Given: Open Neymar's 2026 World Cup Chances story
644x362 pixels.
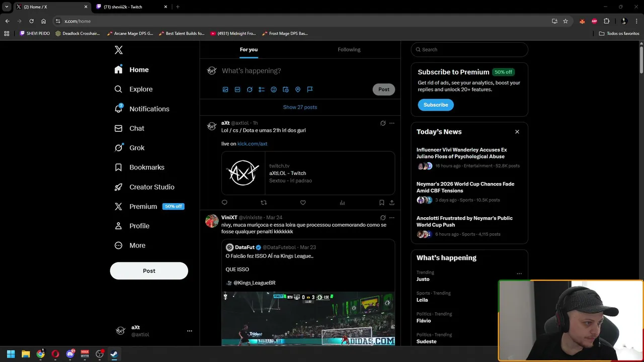Looking at the screenshot, I should (x=469, y=192).
